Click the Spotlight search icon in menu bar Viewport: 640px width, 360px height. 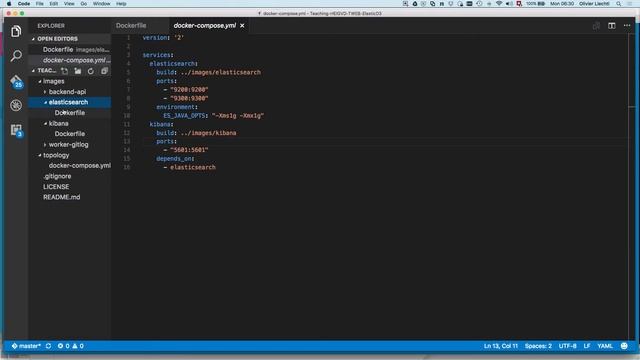618,4
